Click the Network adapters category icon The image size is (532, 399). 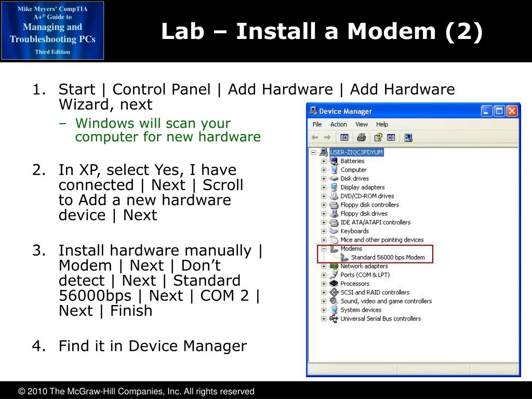(334, 266)
